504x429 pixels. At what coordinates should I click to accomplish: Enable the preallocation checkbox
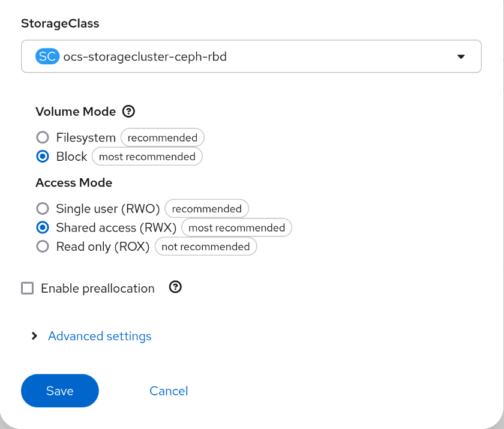tap(28, 289)
